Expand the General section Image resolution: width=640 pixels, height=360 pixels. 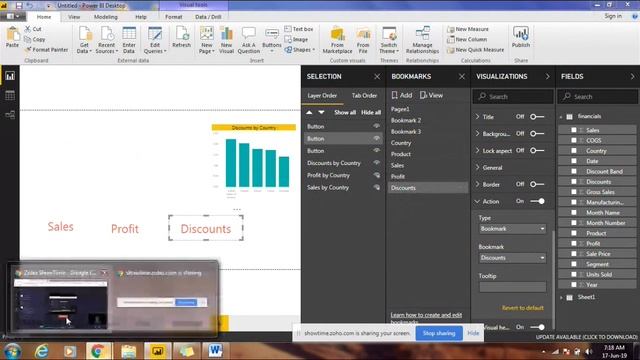coord(478,167)
